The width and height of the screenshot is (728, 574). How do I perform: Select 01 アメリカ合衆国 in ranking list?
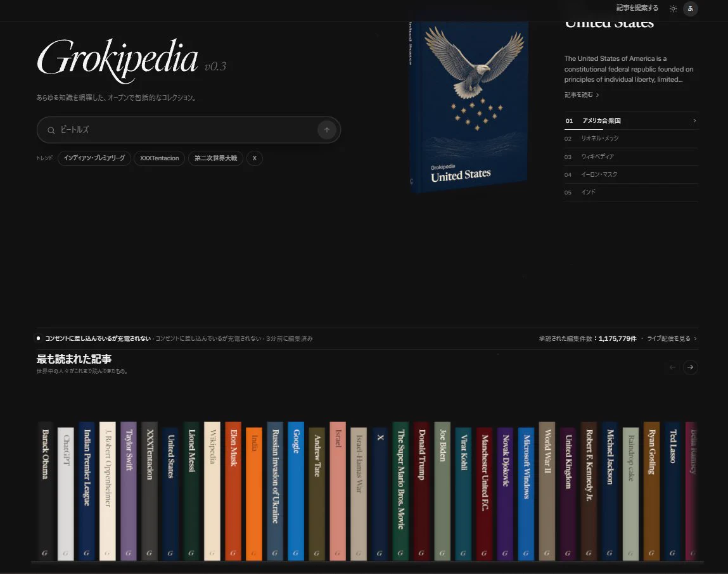pos(631,121)
